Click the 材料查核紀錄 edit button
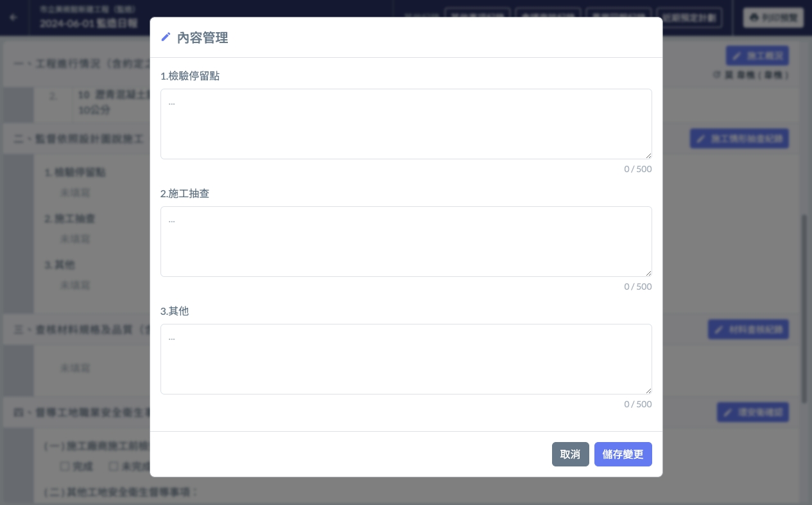The width and height of the screenshot is (812, 505). tap(748, 330)
